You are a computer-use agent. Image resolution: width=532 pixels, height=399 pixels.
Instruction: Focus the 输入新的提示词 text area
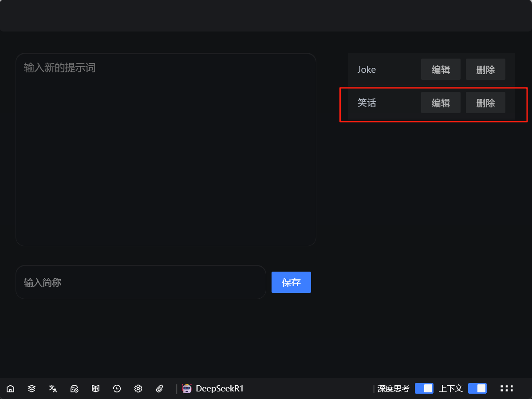coord(166,150)
